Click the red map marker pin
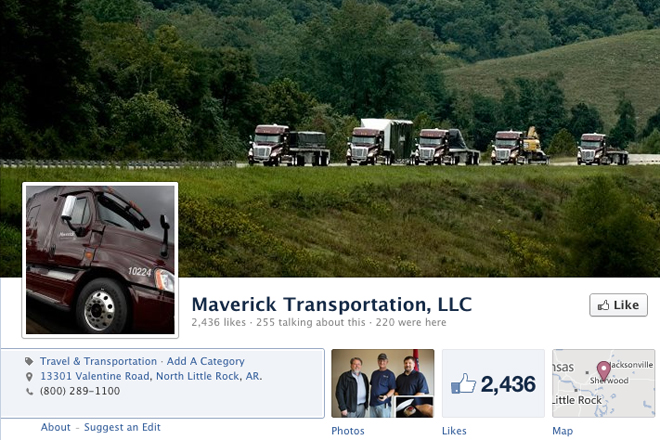This screenshot has height=440, width=660. coord(604,371)
